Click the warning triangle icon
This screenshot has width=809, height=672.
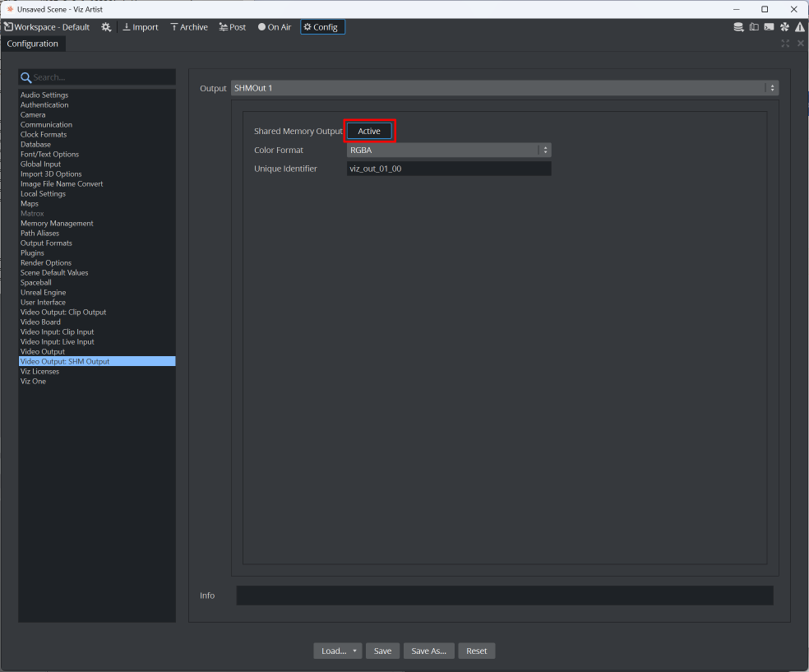[x=800, y=27]
